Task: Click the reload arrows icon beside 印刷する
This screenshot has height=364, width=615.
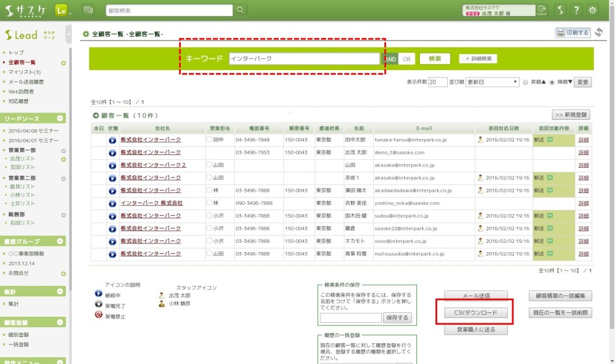Action: tap(599, 33)
